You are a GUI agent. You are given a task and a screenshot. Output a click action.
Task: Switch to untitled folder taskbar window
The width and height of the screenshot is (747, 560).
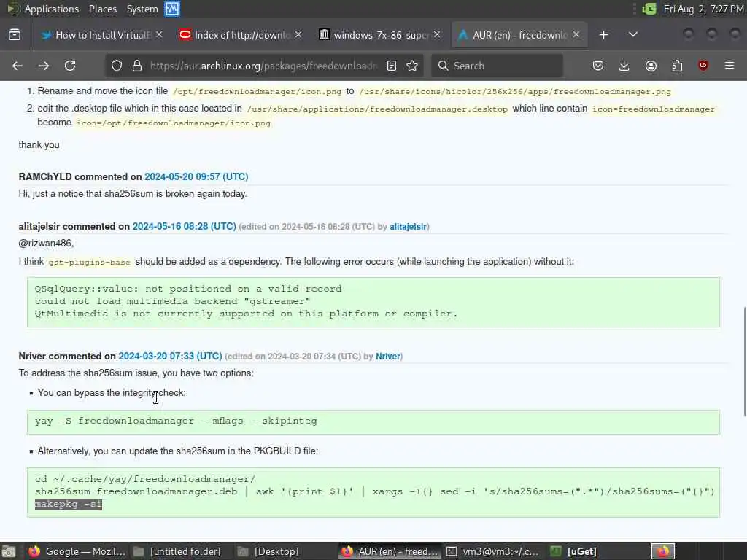(177, 551)
